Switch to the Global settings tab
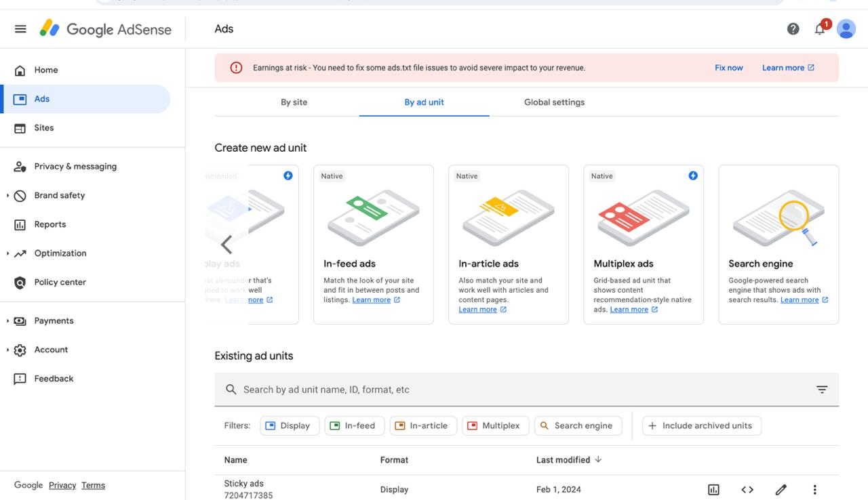Screen dimensions: 868x500 (x=554, y=102)
